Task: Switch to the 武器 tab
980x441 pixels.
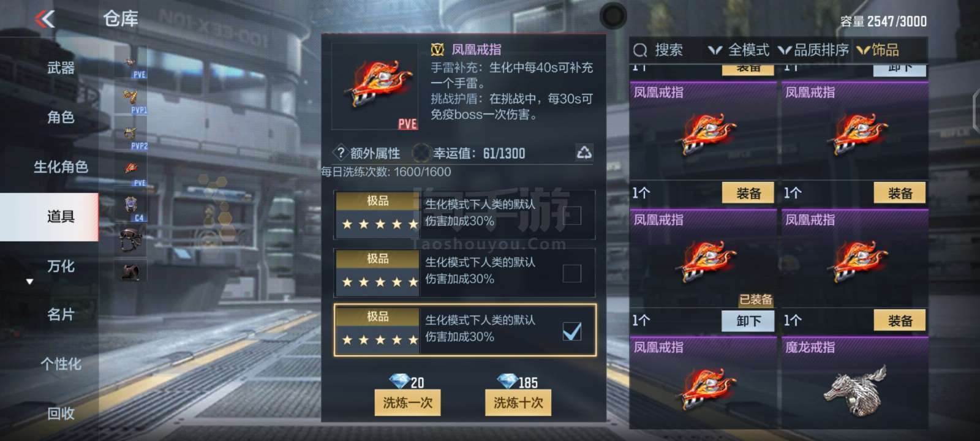Action: click(61, 68)
